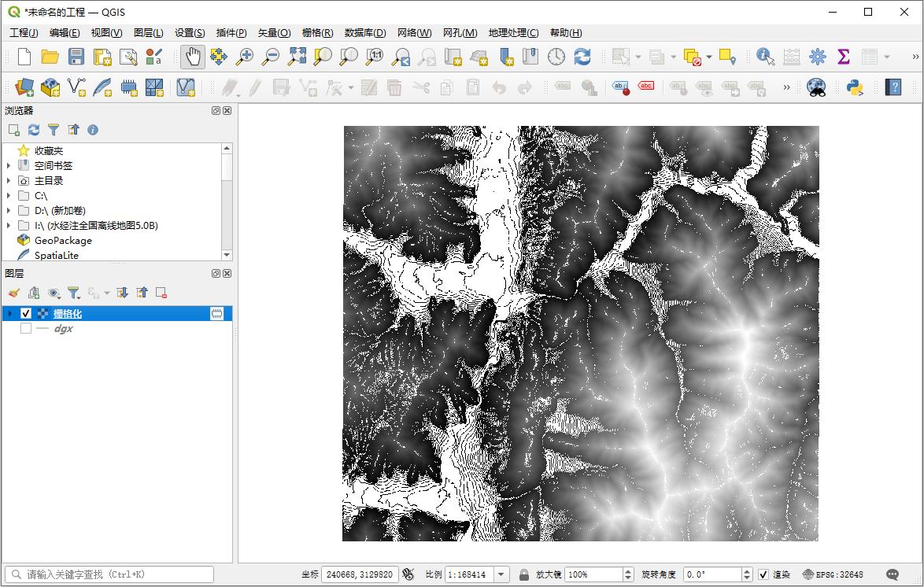924x587 pixels.
Task: Open the Python console icon
Action: (x=855, y=87)
